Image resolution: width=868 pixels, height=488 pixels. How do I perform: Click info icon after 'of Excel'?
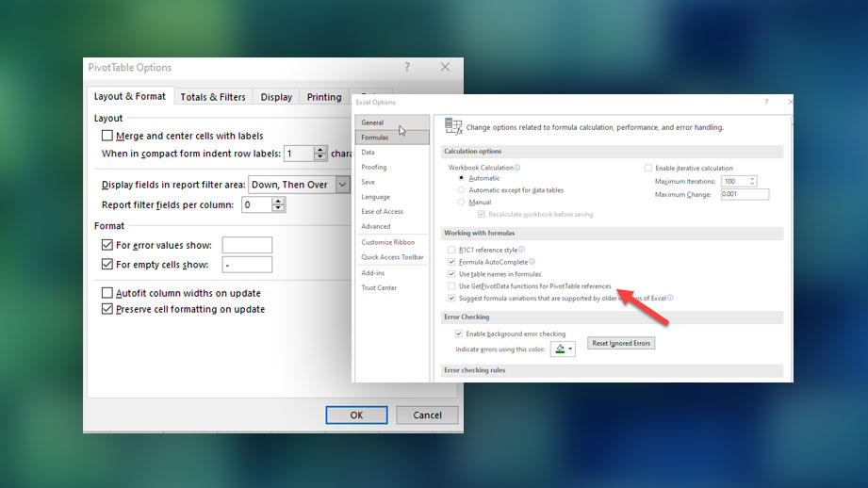point(670,298)
